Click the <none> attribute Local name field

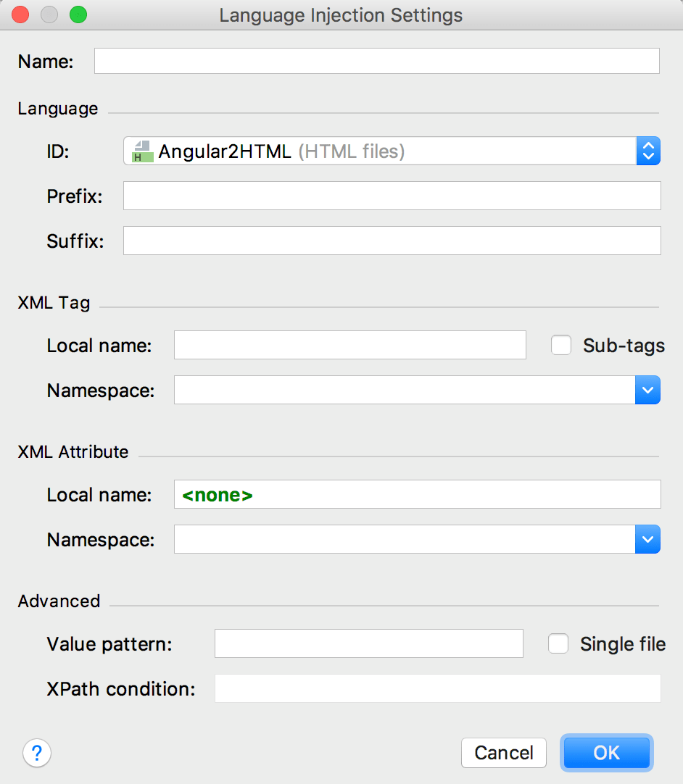pyautogui.click(x=417, y=494)
